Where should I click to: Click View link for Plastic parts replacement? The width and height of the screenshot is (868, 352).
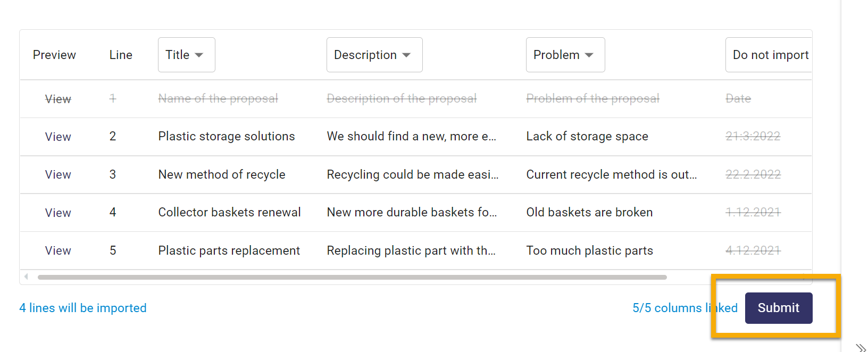58,250
